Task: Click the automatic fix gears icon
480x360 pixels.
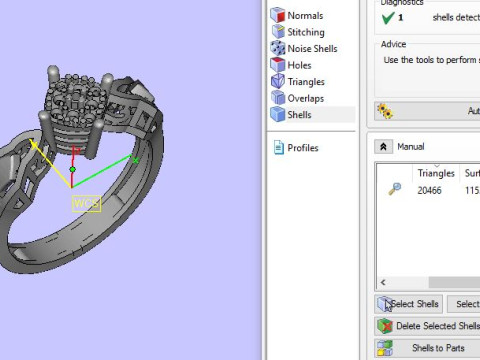Action: pyautogui.click(x=385, y=111)
